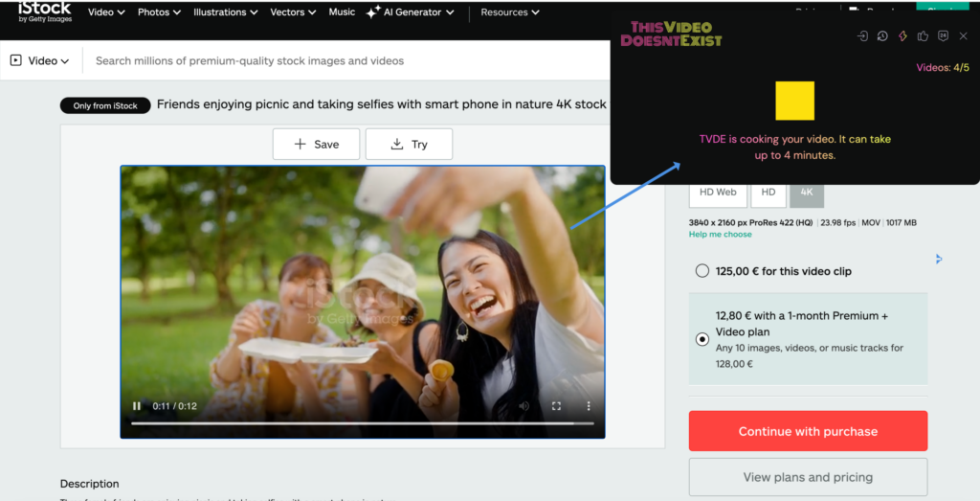Expand the Resources dropdown menu

pyautogui.click(x=510, y=11)
